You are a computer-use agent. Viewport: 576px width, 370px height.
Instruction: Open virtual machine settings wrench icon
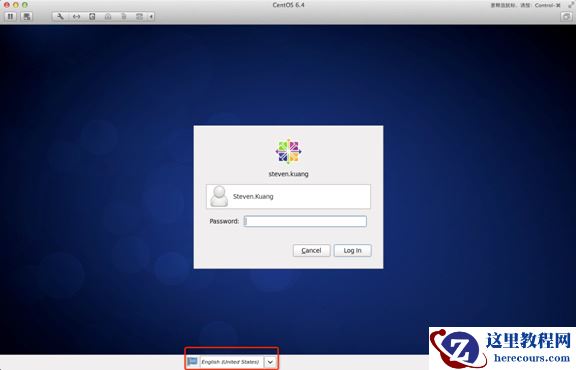(60, 17)
